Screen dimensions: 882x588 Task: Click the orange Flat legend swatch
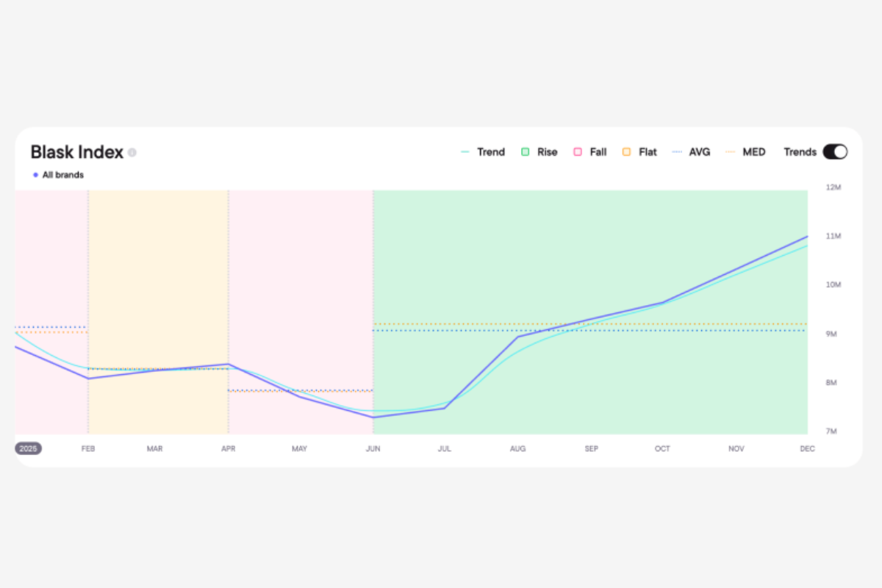tap(626, 152)
